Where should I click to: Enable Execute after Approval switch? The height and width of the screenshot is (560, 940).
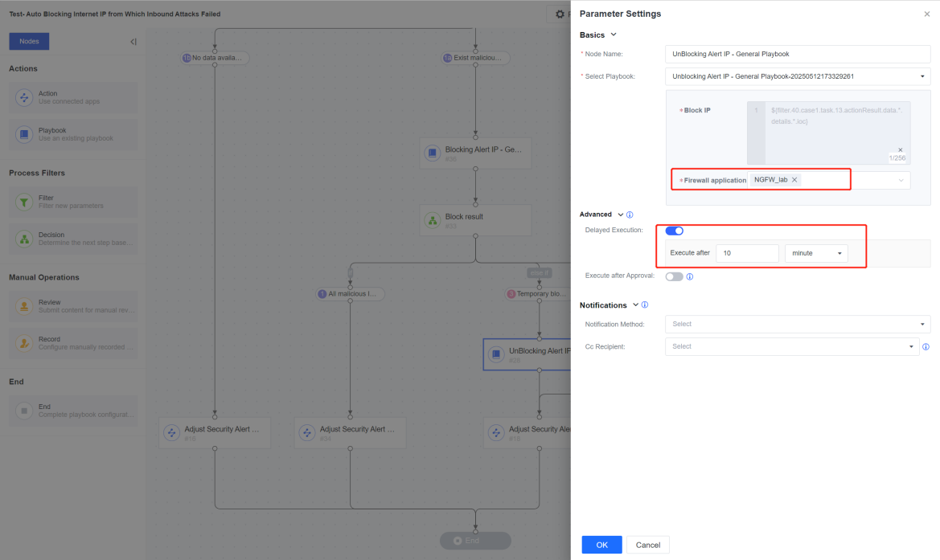tap(675, 276)
